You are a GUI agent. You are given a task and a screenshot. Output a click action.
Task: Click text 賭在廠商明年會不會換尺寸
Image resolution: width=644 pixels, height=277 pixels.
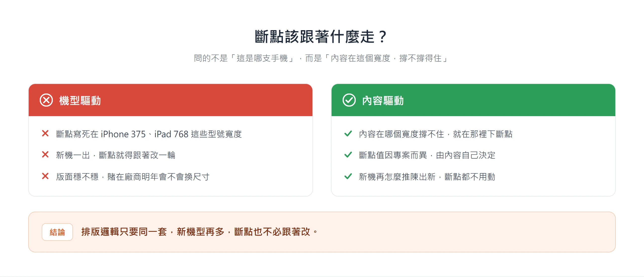[158, 177]
